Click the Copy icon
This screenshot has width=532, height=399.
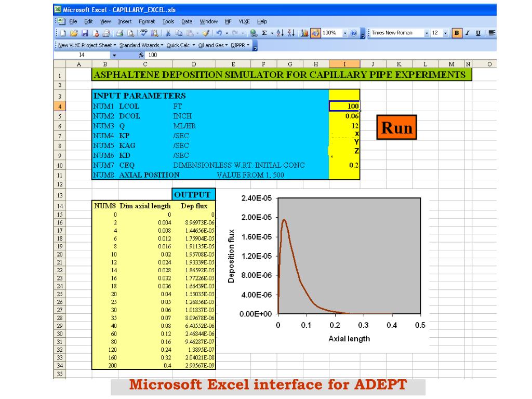[x=179, y=33]
